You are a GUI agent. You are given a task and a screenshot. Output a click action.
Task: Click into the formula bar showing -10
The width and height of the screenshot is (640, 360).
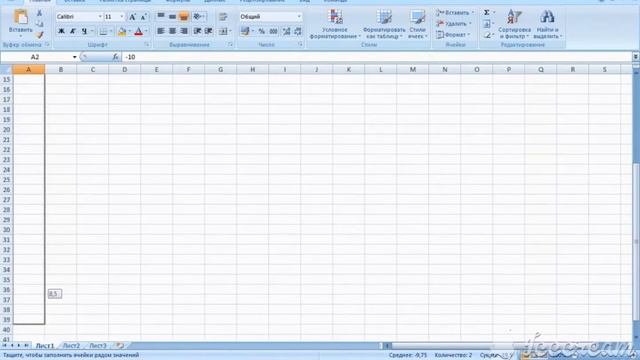376,57
